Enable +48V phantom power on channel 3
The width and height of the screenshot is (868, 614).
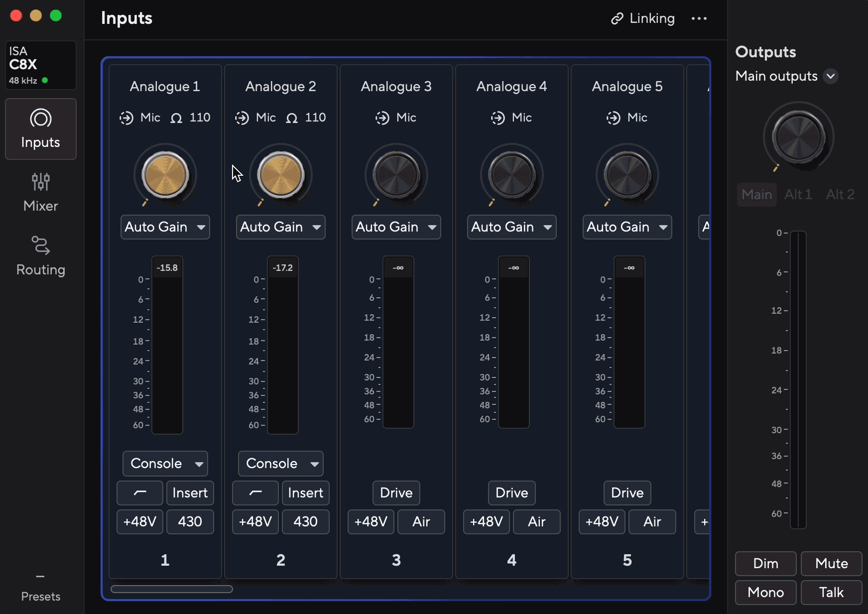[x=371, y=522]
